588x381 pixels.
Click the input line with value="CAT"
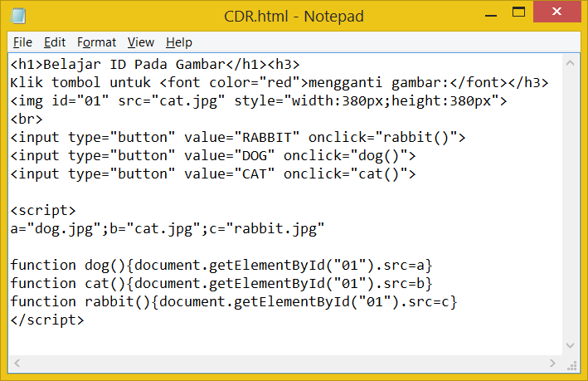click(x=213, y=174)
